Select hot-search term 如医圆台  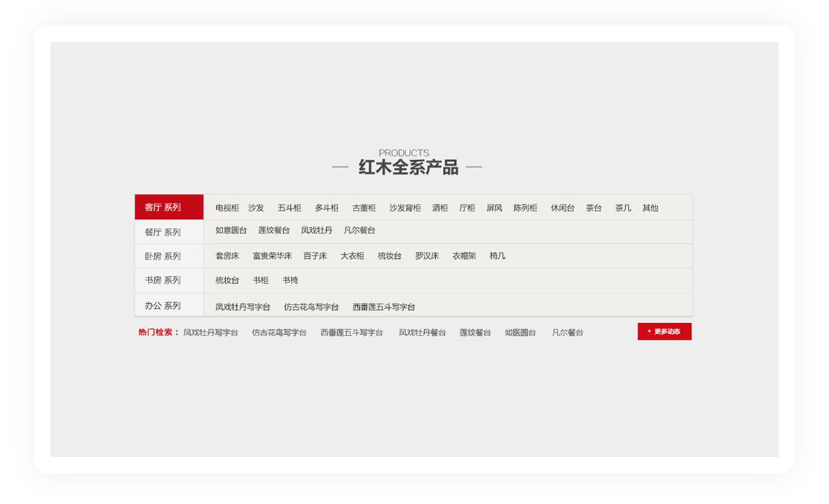[520, 332]
